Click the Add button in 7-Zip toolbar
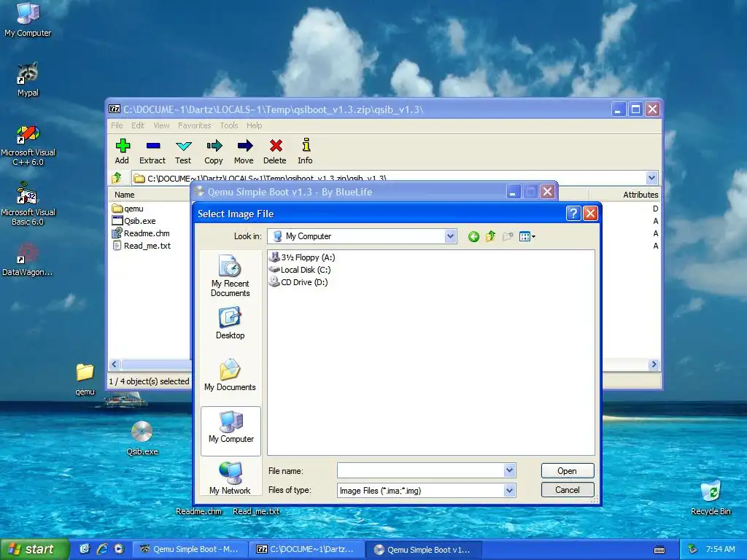Image resolution: width=747 pixels, height=560 pixels. click(x=122, y=151)
